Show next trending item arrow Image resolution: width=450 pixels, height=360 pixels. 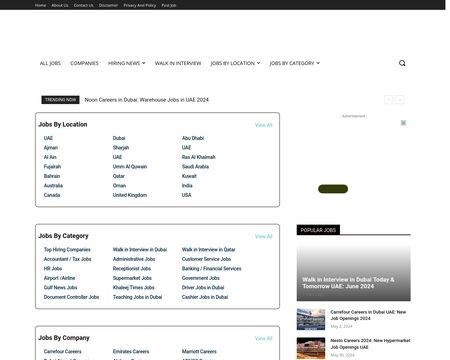click(x=400, y=100)
